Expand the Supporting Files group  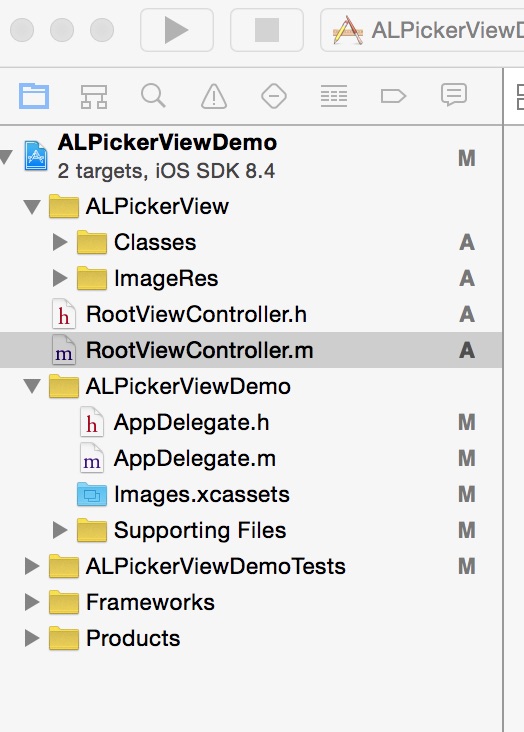point(60,530)
